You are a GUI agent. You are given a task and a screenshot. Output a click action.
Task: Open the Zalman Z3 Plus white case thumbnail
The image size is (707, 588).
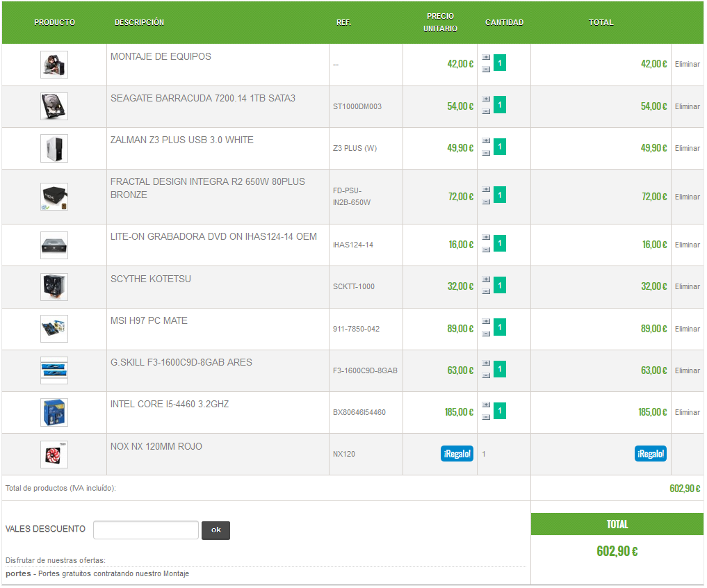point(54,148)
